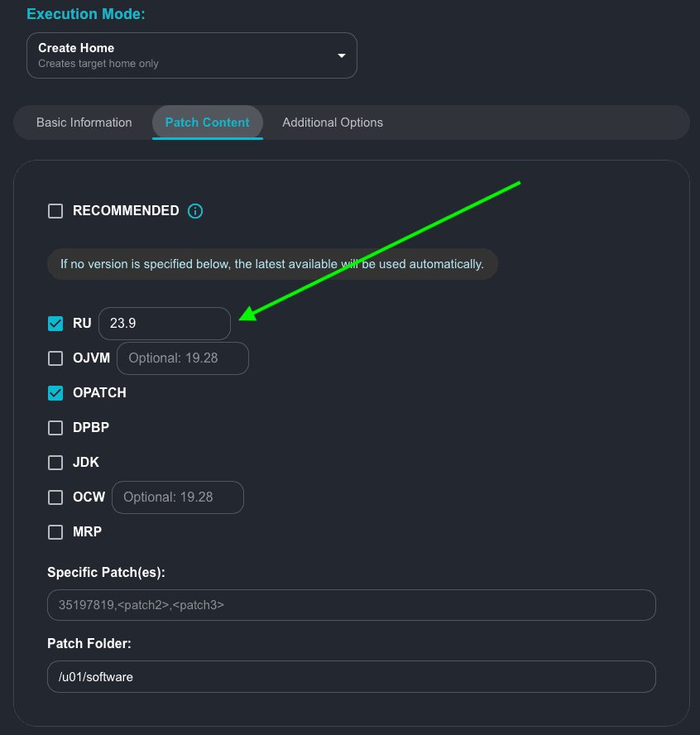Expand the Create Home mode selector
This screenshot has width=700, height=735.
[191, 55]
